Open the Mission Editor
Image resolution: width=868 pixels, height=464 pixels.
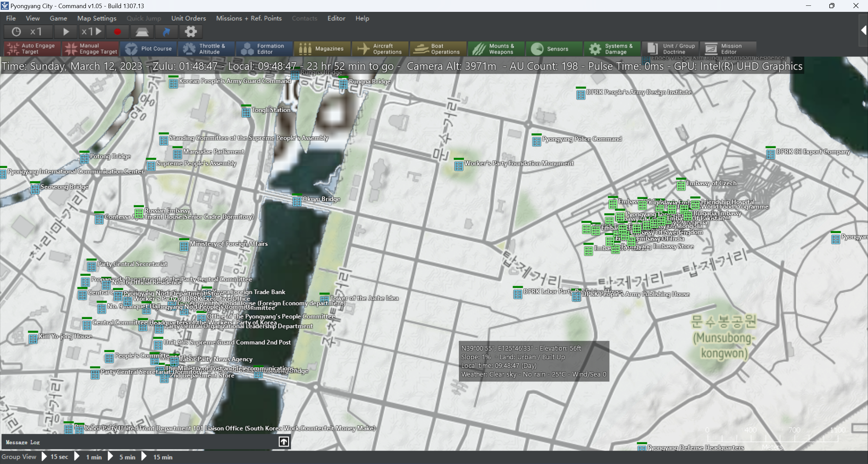728,48
